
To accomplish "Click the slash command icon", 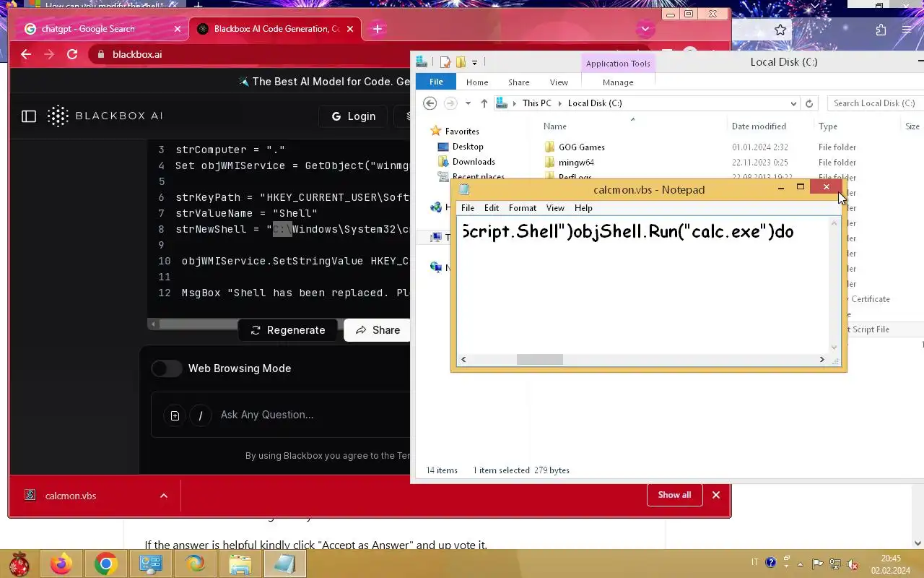I will point(201,415).
